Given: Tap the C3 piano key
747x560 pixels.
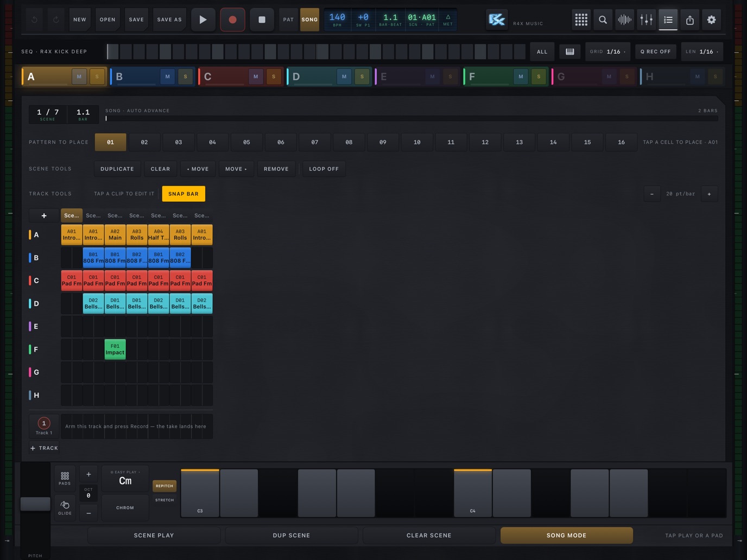Looking at the screenshot, I should 200,493.
